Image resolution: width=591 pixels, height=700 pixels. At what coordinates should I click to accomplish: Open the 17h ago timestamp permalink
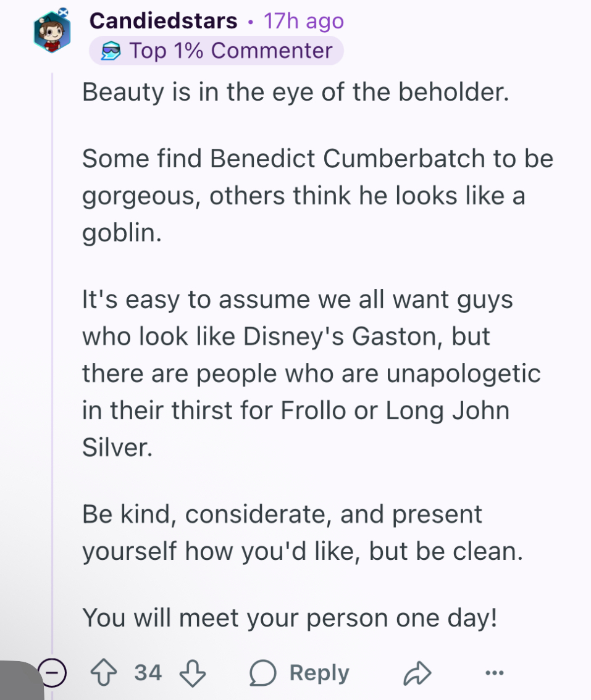coord(304,21)
